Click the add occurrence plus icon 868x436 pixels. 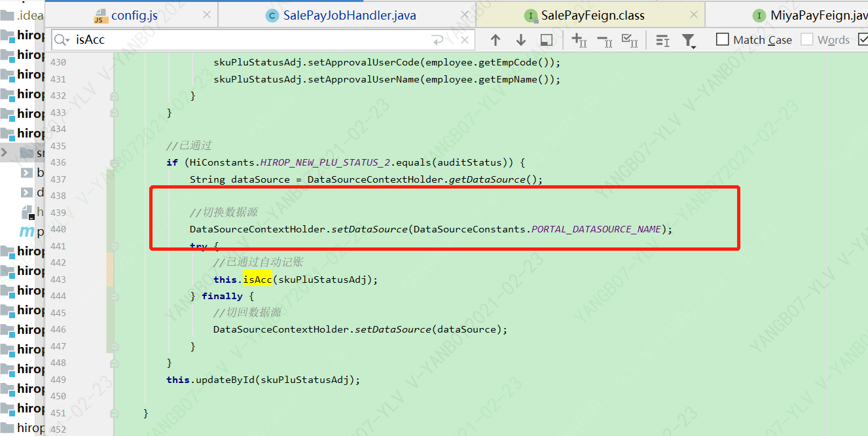point(579,40)
